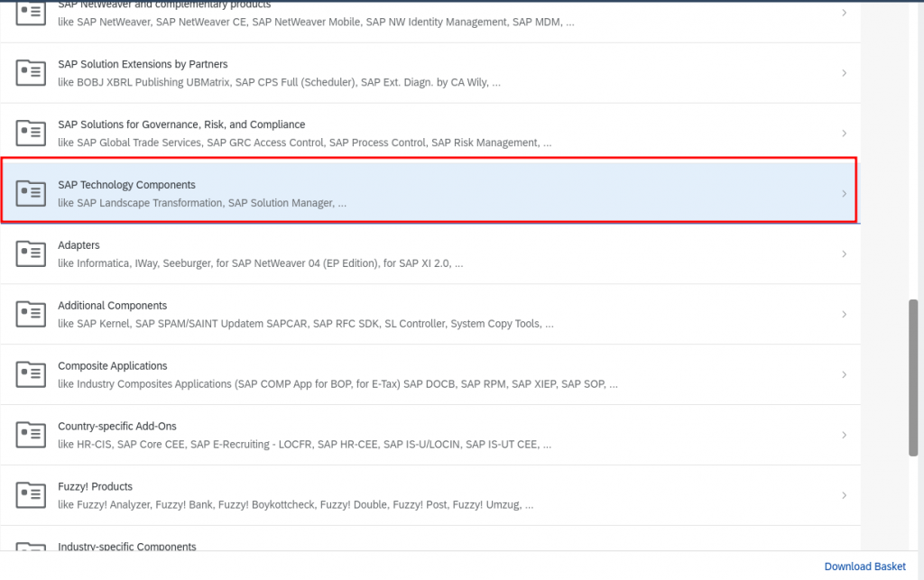
Task: Click the Solution Extensions by Partners chevron
Action: coord(844,72)
